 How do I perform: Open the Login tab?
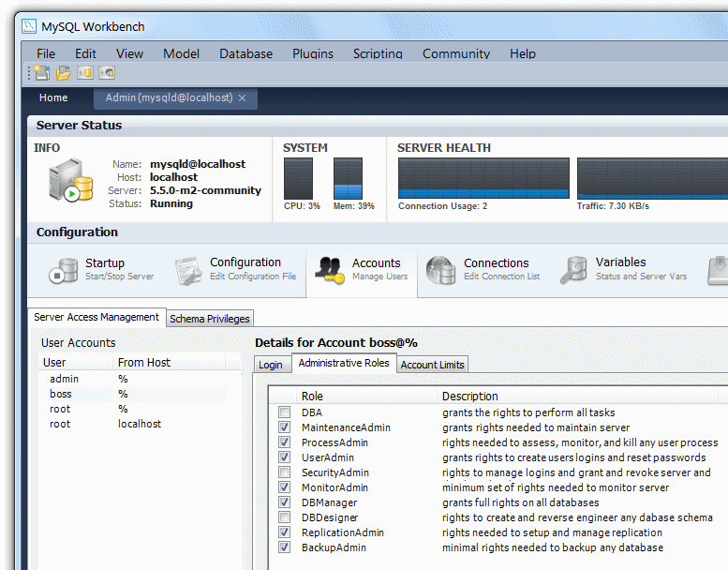pos(271,365)
